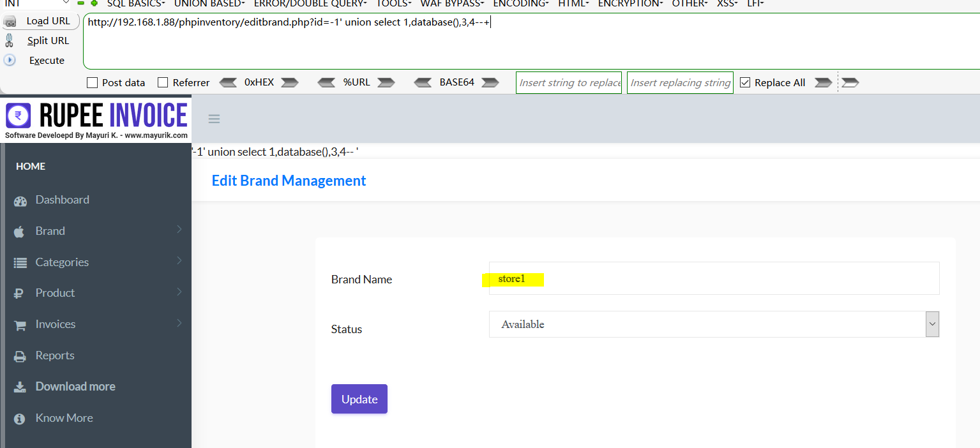Click right arrow after %URL to encode
This screenshot has height=448, width=980.
point(386,82)
